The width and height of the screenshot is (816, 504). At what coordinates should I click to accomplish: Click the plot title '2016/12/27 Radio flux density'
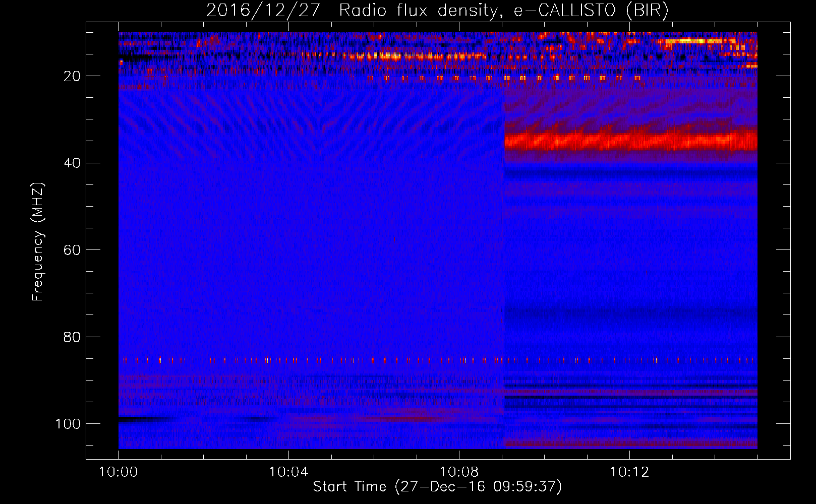click(x=438, y=10)
